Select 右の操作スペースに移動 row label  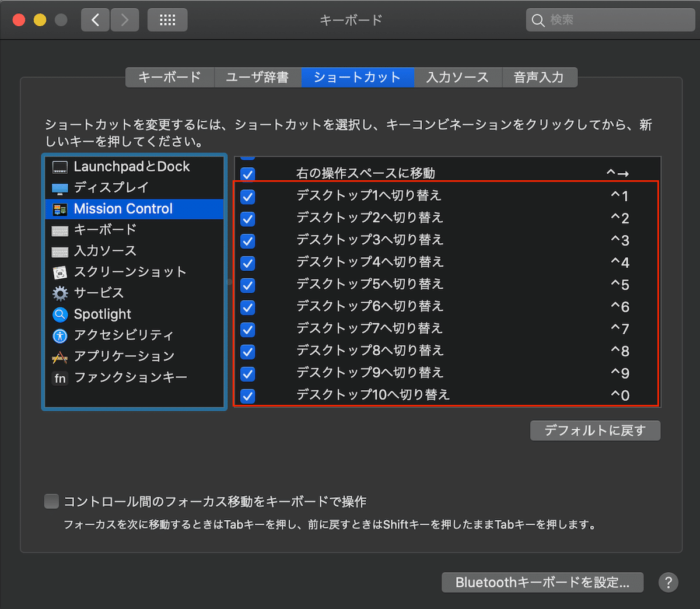tap(366, 173)
